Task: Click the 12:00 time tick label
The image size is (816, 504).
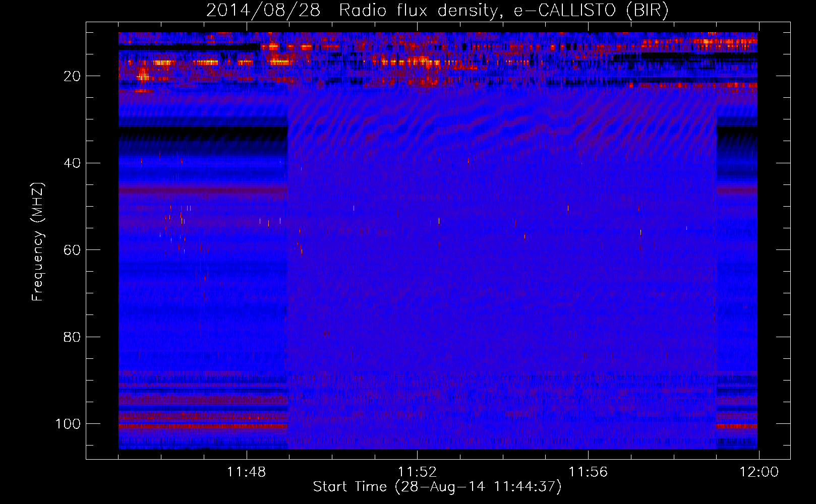Action: (759, 472)
